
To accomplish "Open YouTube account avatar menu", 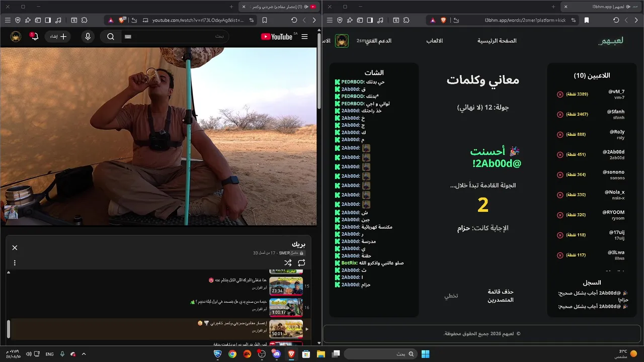I will (16, 37).
